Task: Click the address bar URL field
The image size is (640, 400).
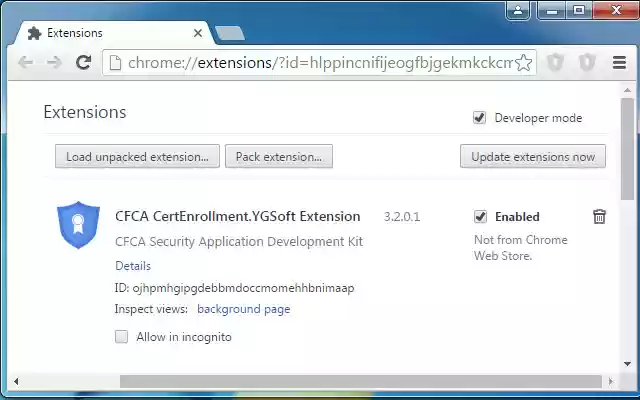Action: coord(320,63)
